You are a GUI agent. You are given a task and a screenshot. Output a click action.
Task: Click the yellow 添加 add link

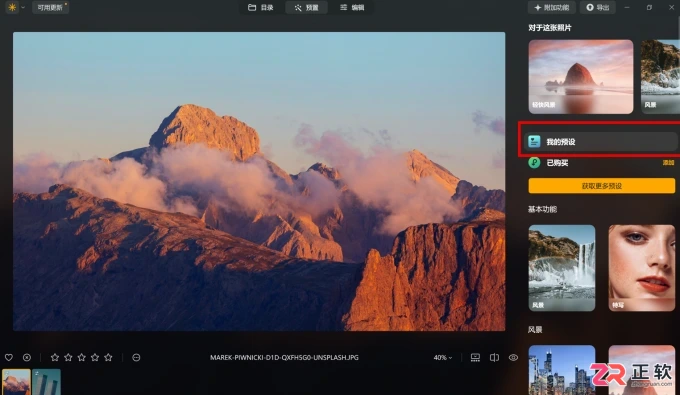click(x=668, y=163)
